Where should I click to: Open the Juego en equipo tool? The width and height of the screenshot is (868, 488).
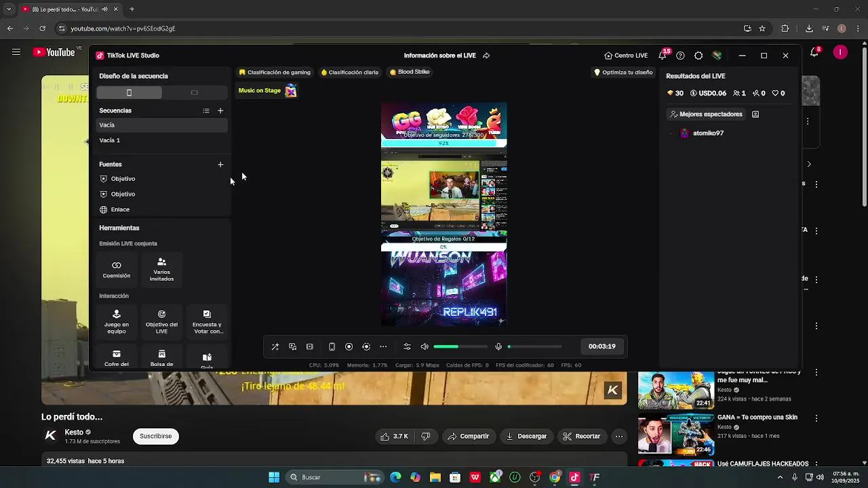(117, 322)
